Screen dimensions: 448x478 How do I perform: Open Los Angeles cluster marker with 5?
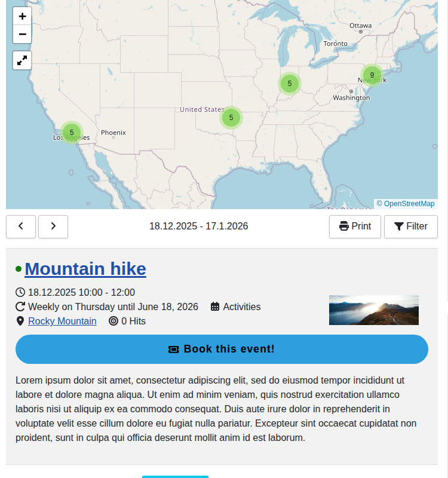coord(71,133)
